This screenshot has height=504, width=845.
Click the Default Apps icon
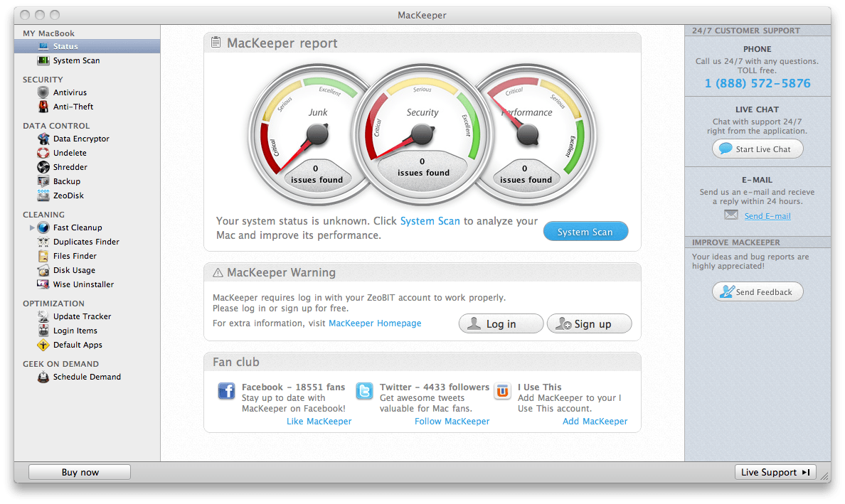pos(43,345)
